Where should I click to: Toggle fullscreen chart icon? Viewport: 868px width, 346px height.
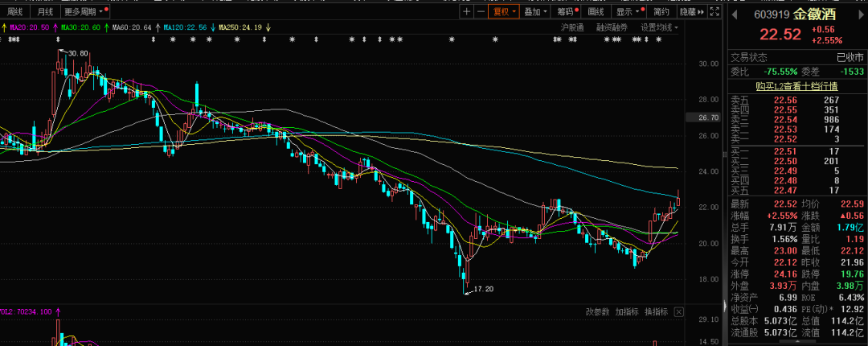714,11
